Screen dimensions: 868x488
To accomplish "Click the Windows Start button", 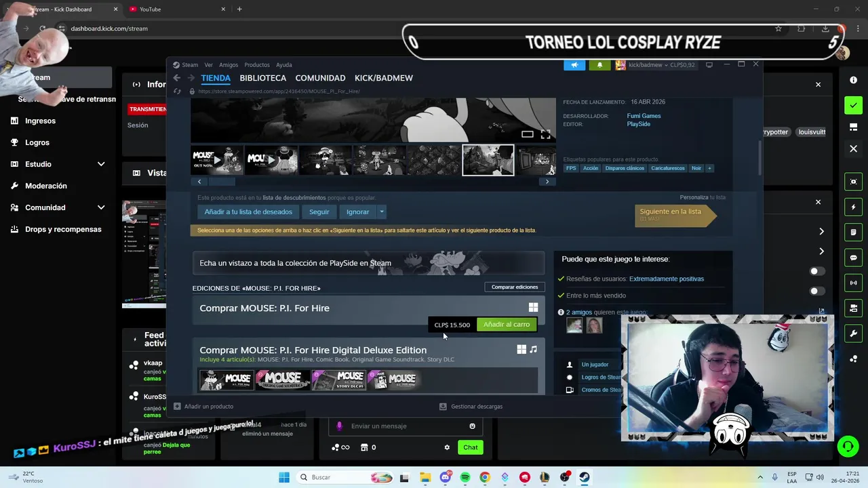I will [x=284, y=477].
